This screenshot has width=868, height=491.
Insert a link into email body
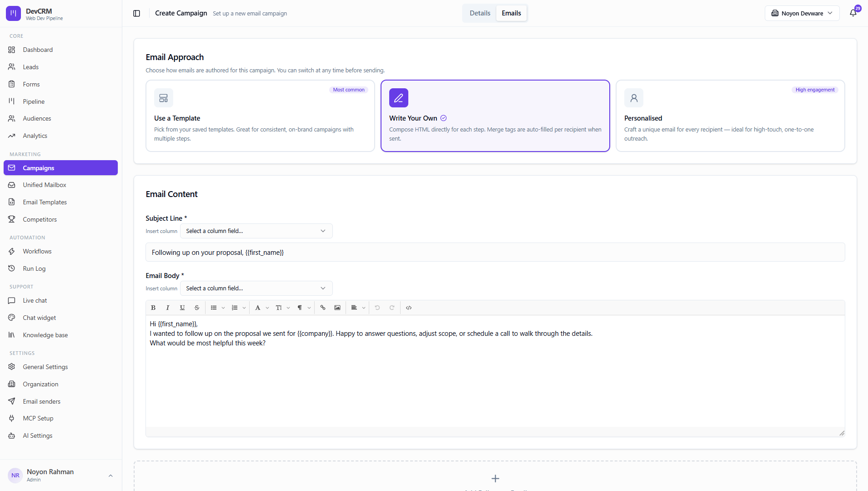pos(323,308)
